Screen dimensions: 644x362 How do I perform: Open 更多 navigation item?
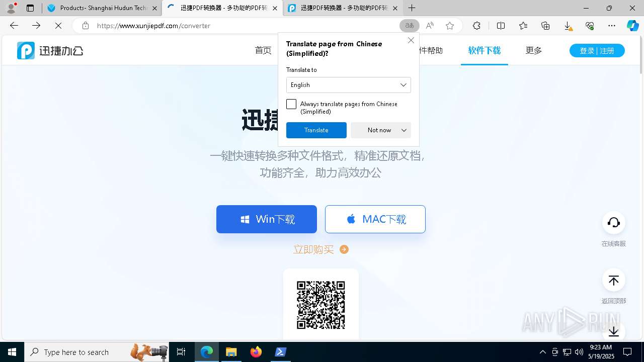coord(534,50)
